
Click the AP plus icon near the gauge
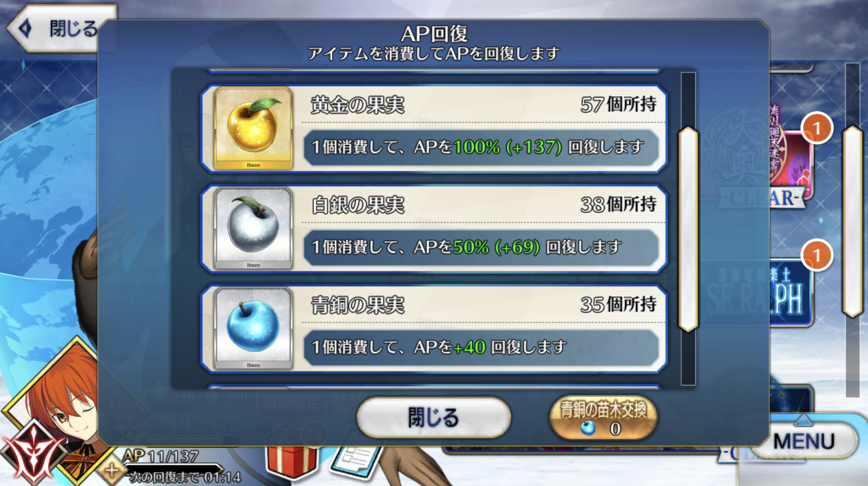(112, 470)
